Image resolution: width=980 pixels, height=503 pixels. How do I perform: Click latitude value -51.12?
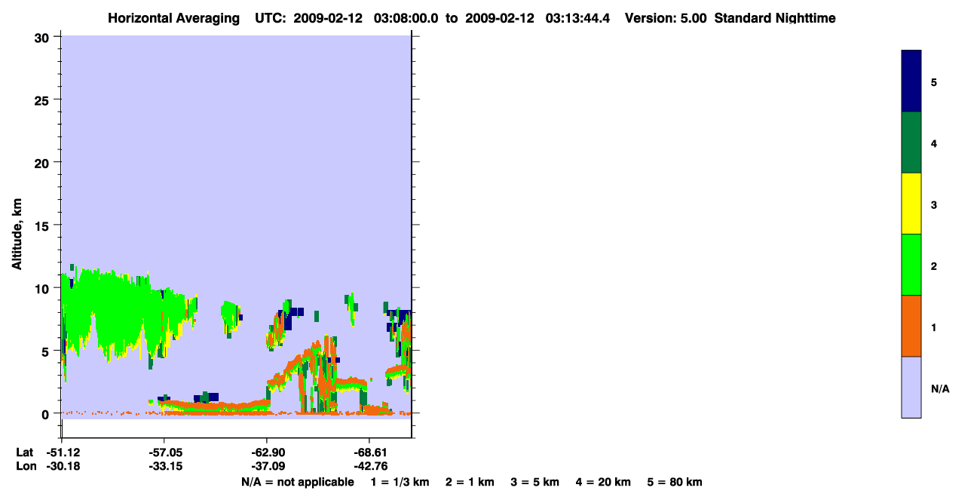coord(64,452)
